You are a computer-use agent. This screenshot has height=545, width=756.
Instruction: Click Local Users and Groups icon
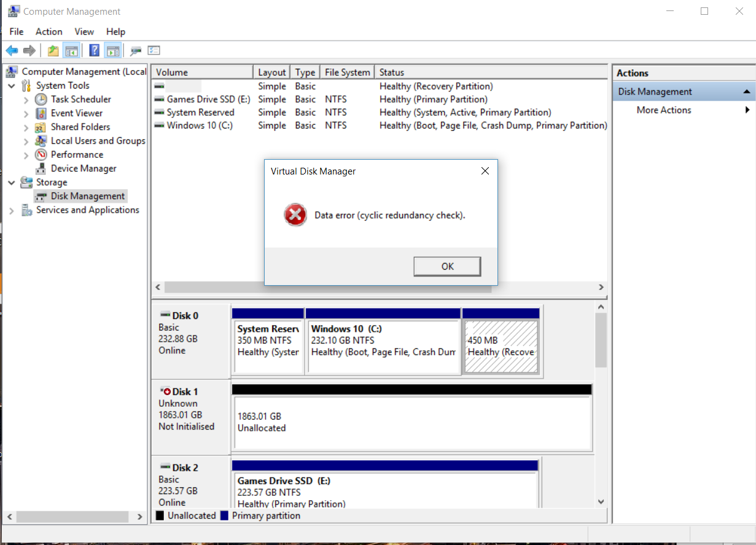(41, 141)
